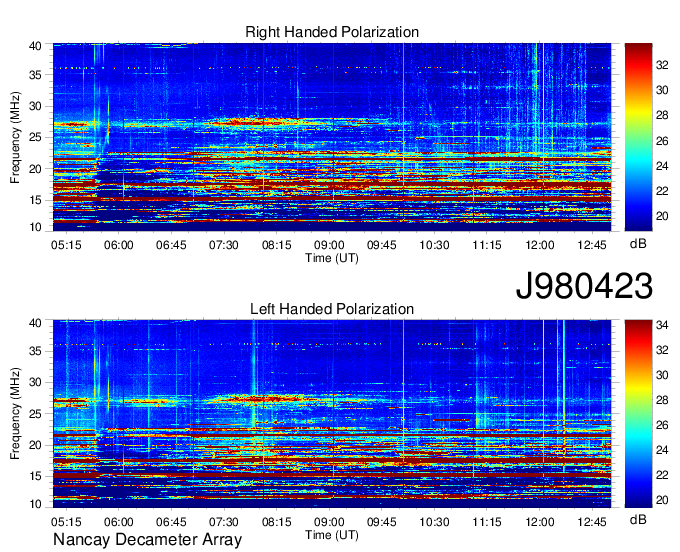680x552 pixels.
Task: Click 15 MHz tick of Right Handed plot
Action: pos(36,200)
